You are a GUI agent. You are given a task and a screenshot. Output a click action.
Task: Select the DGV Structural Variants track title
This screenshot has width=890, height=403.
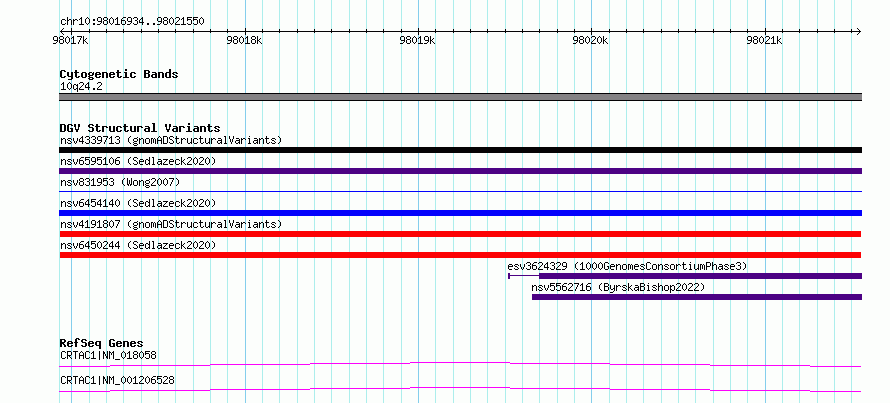(140, 128)
